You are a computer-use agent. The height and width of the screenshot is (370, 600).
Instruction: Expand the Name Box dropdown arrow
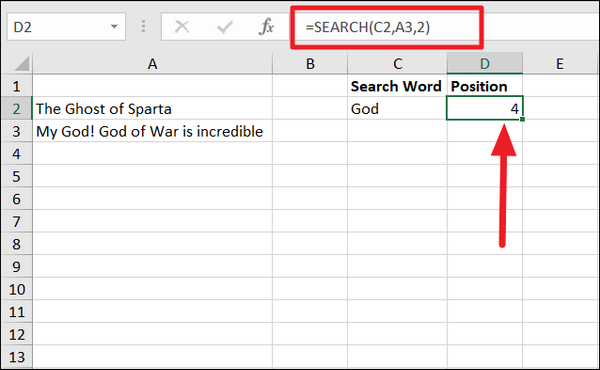(114, 27)
